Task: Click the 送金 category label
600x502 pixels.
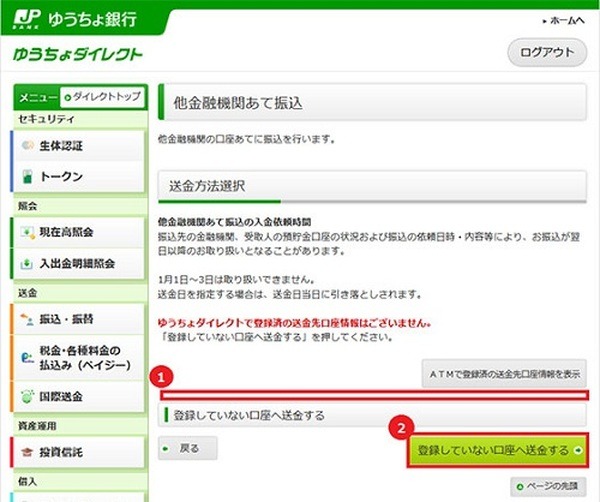Action: [27, 293]
